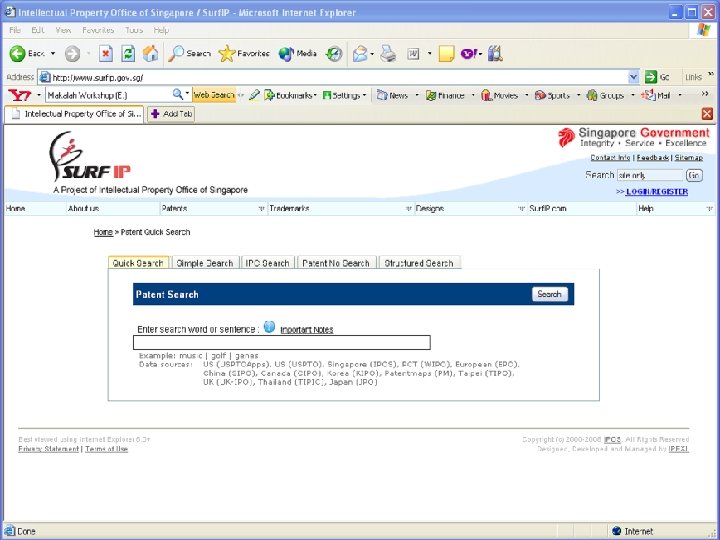720x540 pixels.
Task: Open the Feedback link
Action: [652, 158]
